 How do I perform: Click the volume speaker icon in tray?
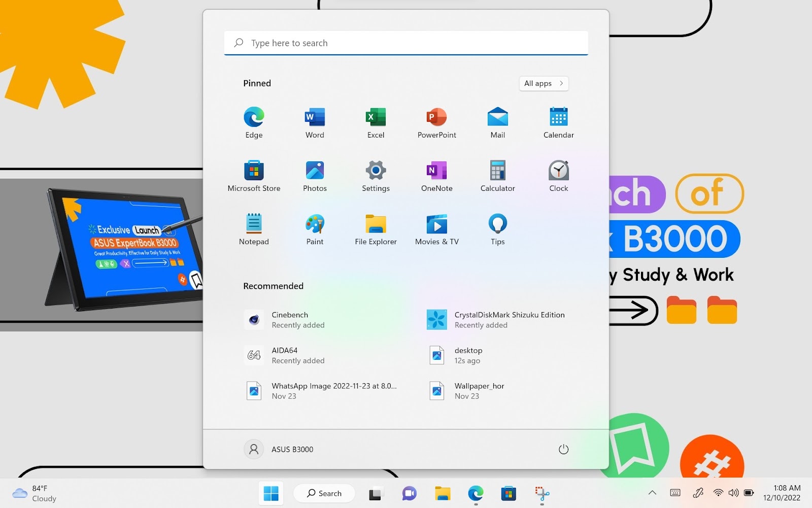tap(733, 493)
